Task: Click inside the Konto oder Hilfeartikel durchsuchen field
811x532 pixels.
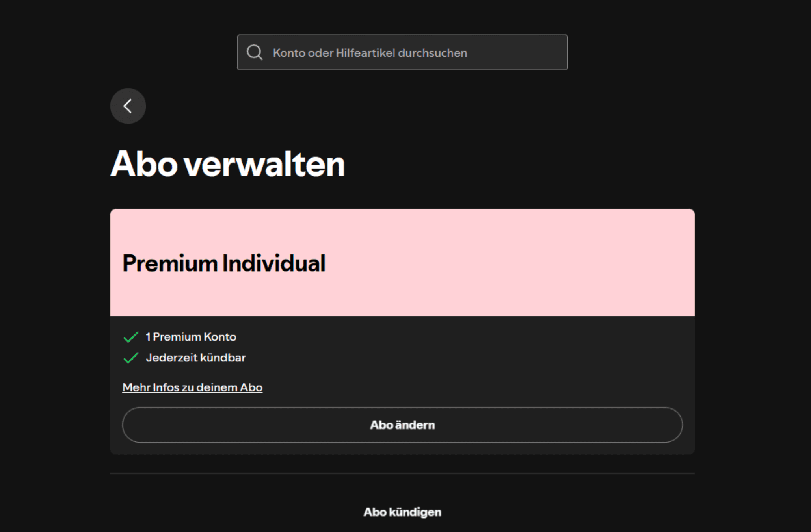Action: pos(394,52)
